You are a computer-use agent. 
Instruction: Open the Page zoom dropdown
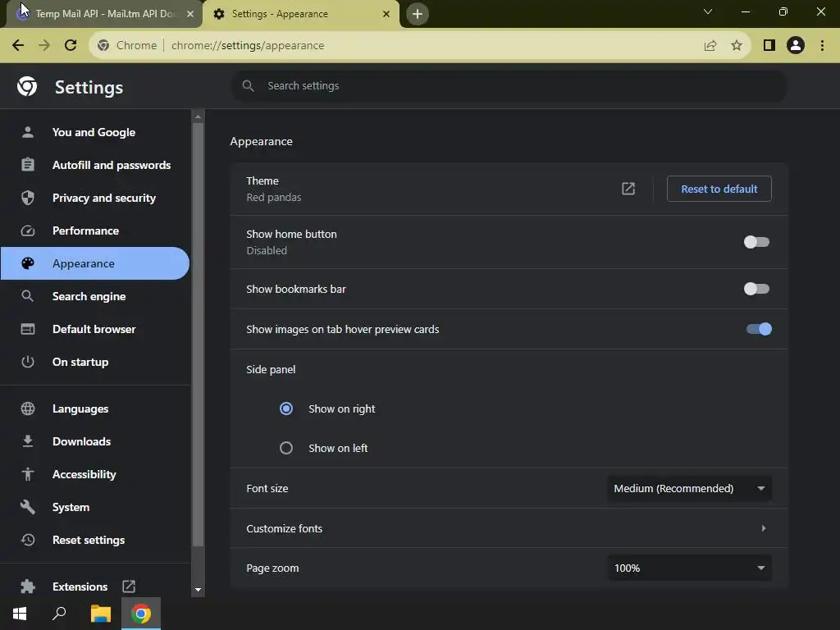point(689,568)
